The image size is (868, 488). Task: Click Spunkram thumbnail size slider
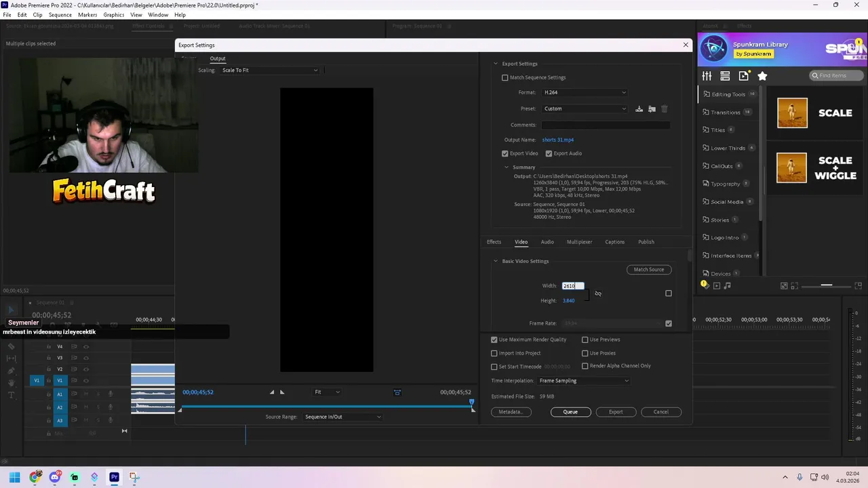pos(827,285)
